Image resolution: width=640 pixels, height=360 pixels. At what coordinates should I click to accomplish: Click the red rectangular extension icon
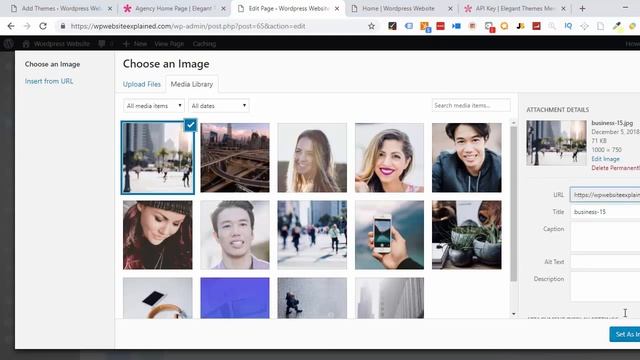(440, 26)
